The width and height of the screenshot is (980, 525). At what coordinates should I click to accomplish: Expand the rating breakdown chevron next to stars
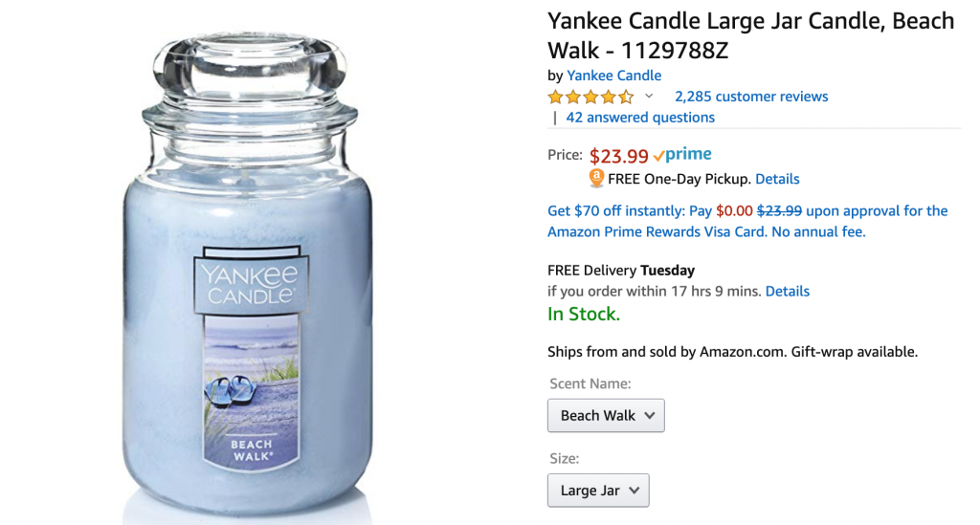tap(649, 97)
